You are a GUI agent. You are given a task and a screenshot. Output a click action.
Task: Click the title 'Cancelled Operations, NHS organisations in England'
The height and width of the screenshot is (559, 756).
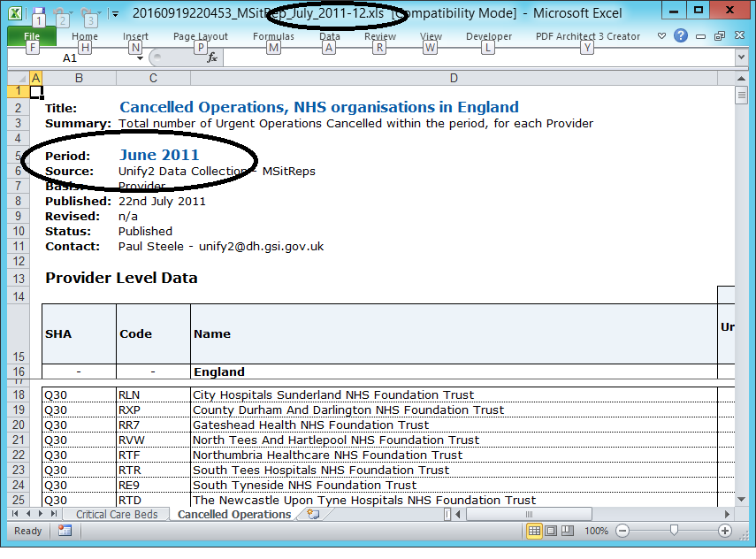[319, 107]
